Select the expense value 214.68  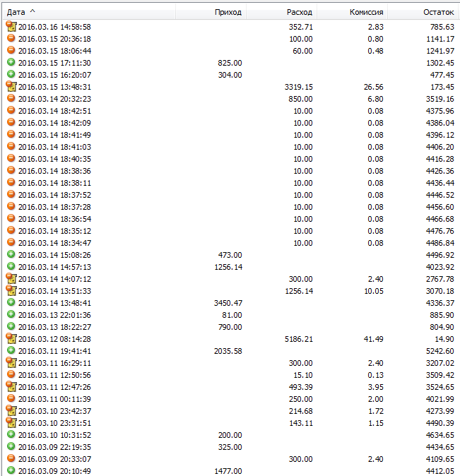click(300, 411)
